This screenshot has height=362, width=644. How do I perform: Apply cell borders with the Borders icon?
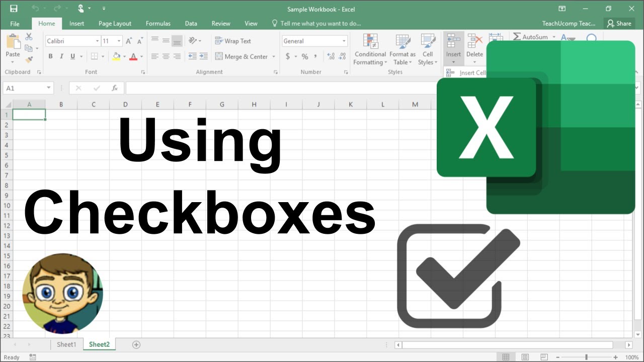[x=94, y=56]
